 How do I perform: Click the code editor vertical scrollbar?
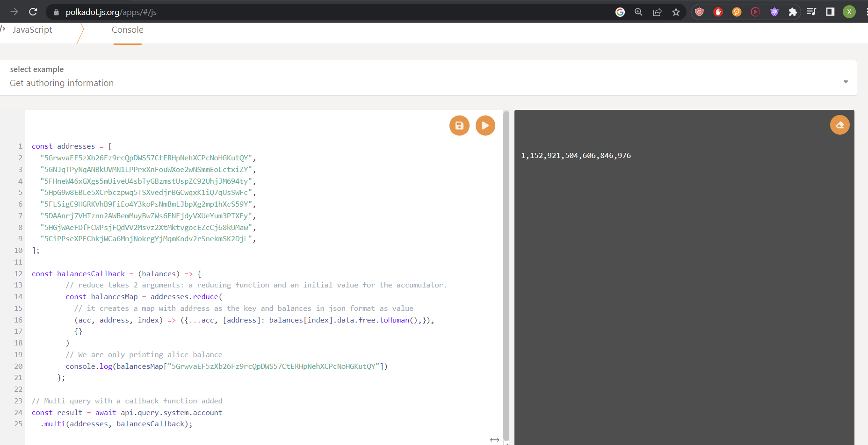(506, 276)
